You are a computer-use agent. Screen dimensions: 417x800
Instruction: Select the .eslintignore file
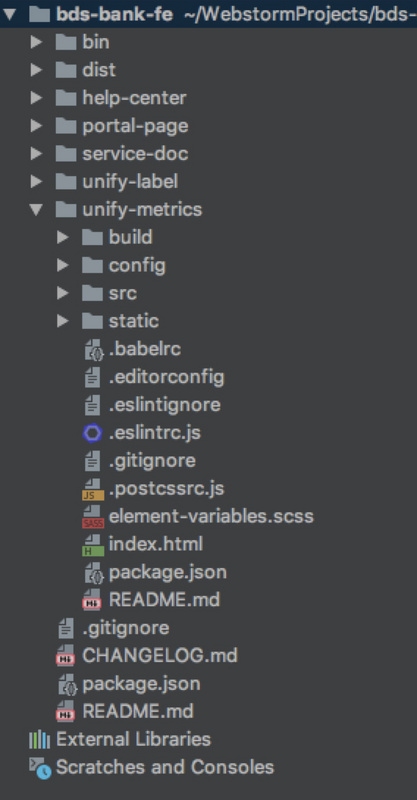pyautogui.click(x=165, y=405)
